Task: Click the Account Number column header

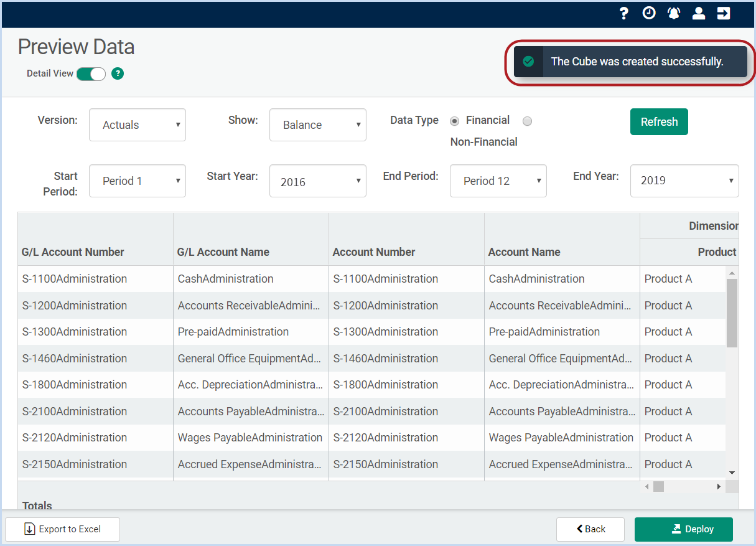Action: pyautogui.click(x=406, y=239)
